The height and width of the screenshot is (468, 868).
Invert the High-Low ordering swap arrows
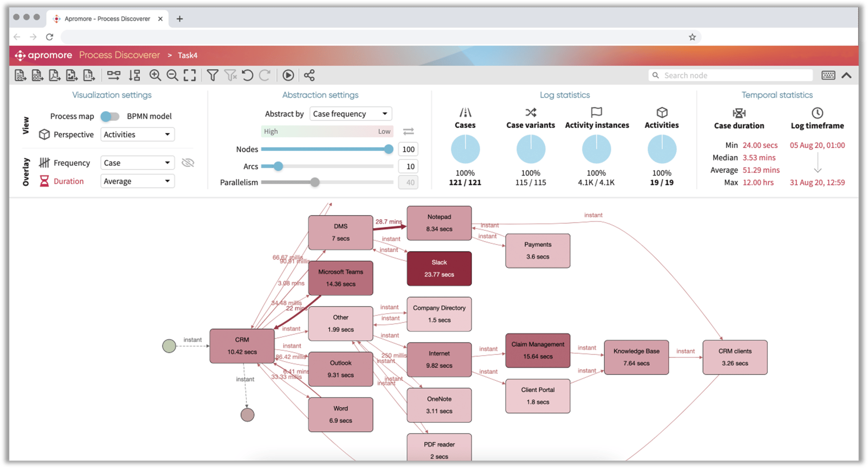pyautogui.click(x=408, y=131)
